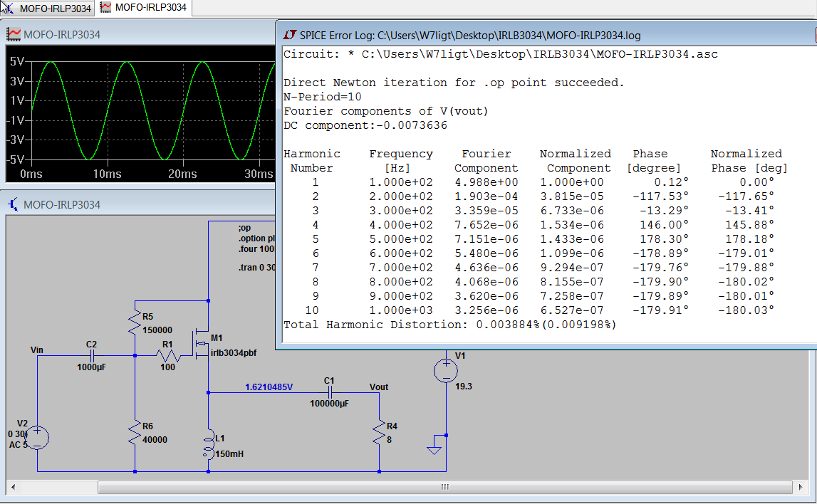Click the .four directive text
The height and width of the screenshot is (504, 817).
point(256,248)
